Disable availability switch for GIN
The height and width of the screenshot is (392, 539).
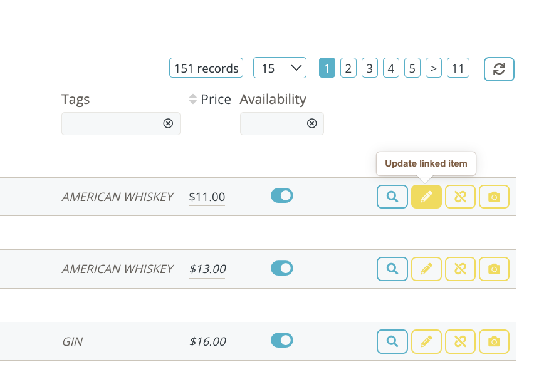tap(282, 340)
